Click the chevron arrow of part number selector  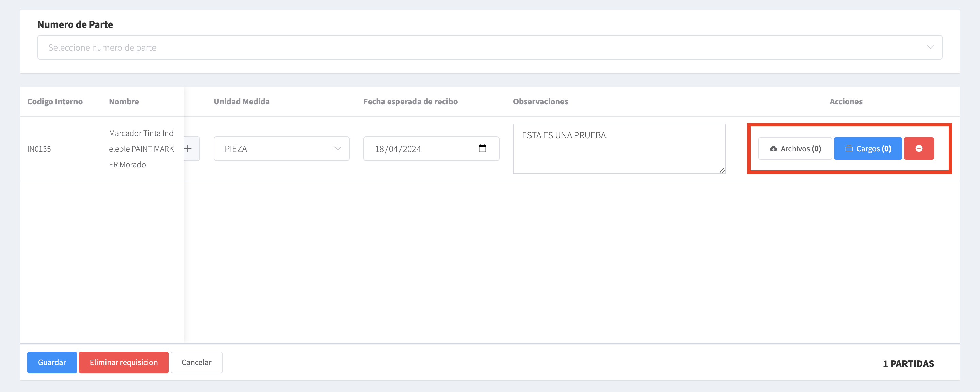[930, 48]
